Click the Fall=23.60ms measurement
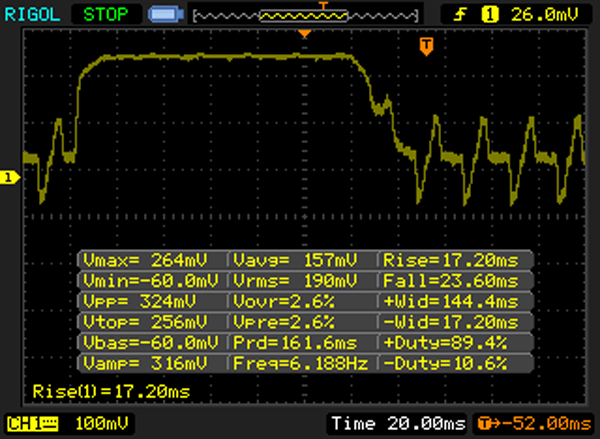600x439 pixels. [451, 281]
